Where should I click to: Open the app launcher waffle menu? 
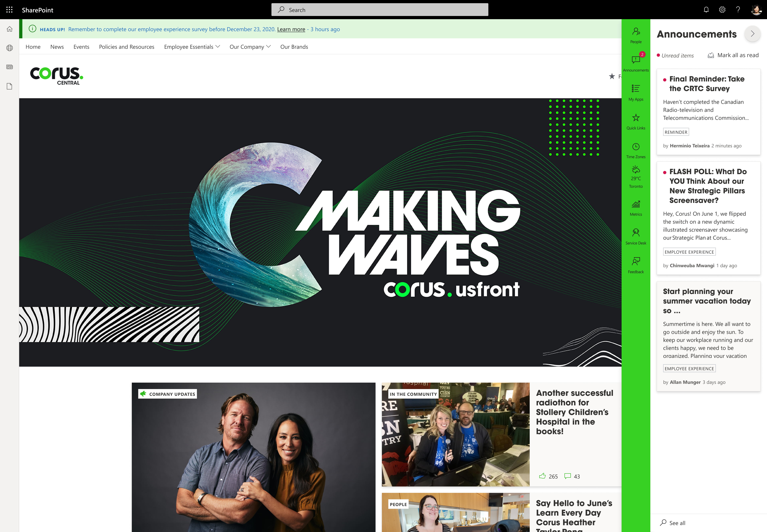pyautogui.click(x=9, y=10)
